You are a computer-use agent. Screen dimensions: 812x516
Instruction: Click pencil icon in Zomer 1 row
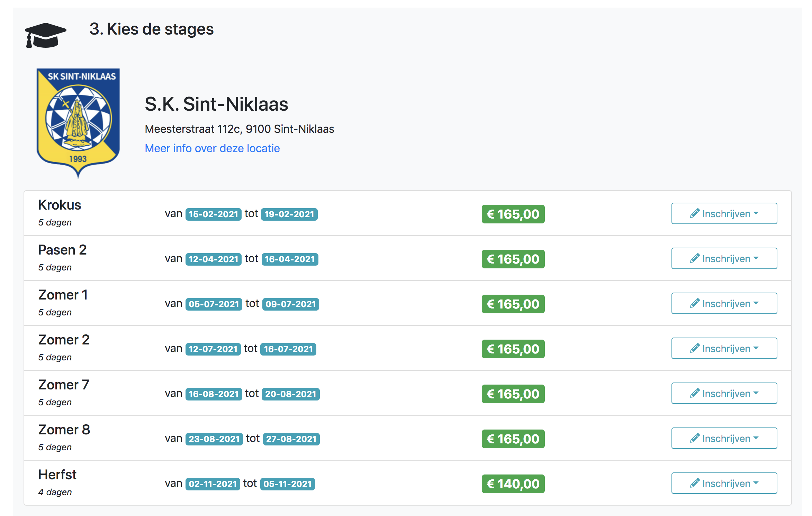click(694, 303)
